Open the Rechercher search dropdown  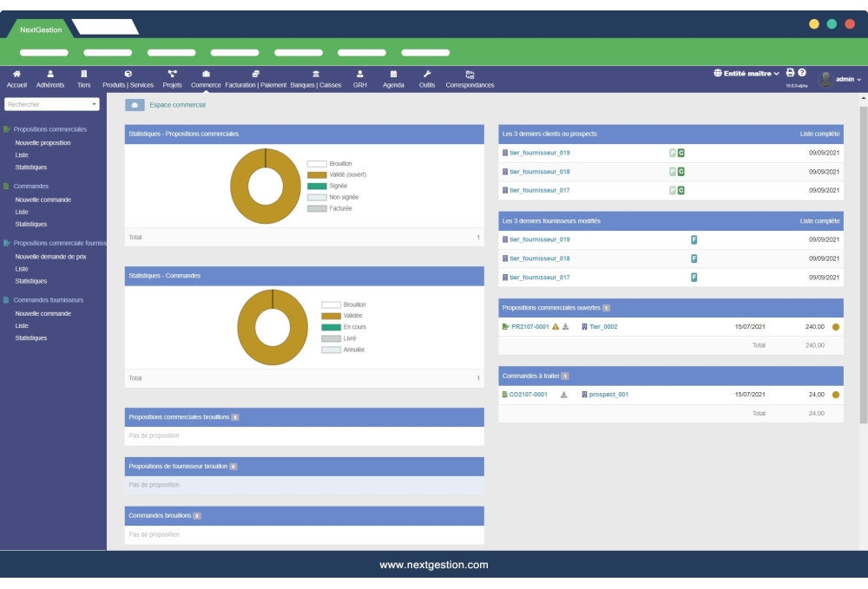point(52,104)
